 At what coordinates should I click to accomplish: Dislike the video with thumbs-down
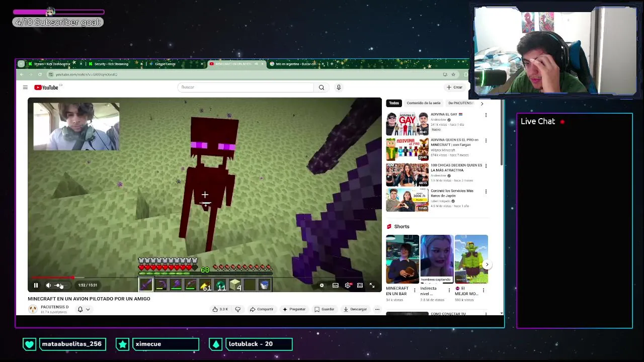(238, 309)
